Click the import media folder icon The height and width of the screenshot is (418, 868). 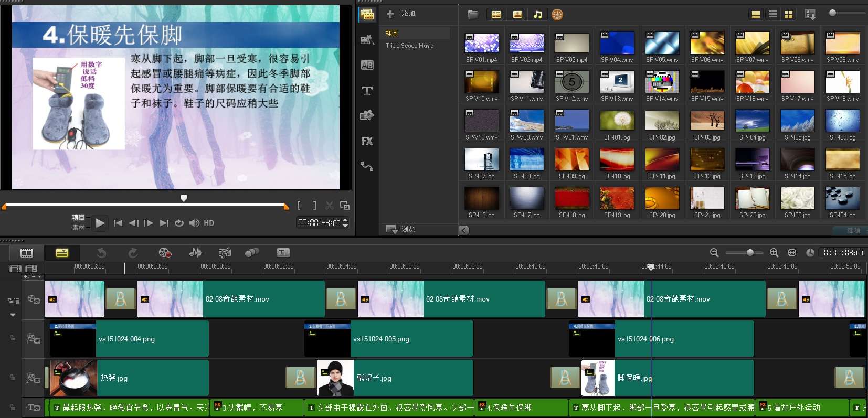pyautogui.click(x=473, y=15)
